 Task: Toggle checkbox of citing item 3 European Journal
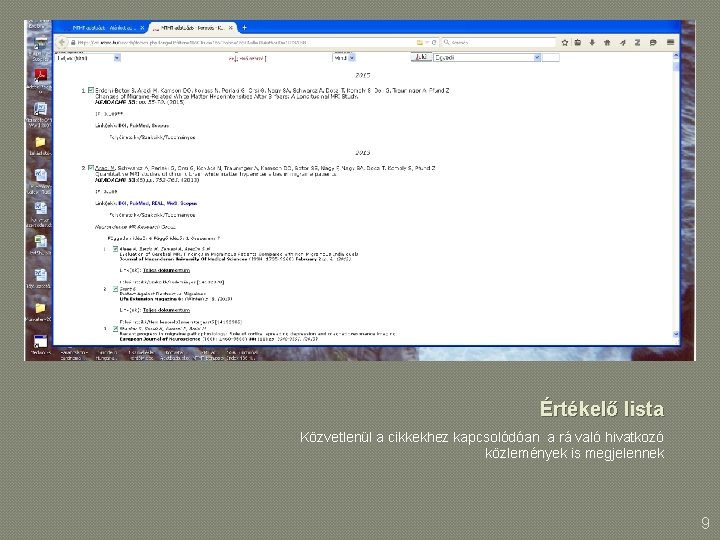pos(116,329)
